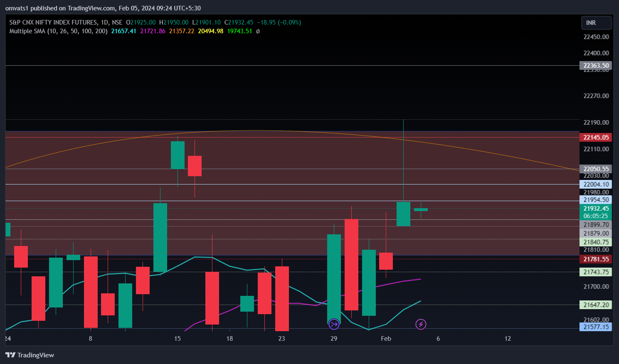Click the open value O21925.00
Image resolution: width=619 pixels, height=364 pixels.
[x=141, y=22]
